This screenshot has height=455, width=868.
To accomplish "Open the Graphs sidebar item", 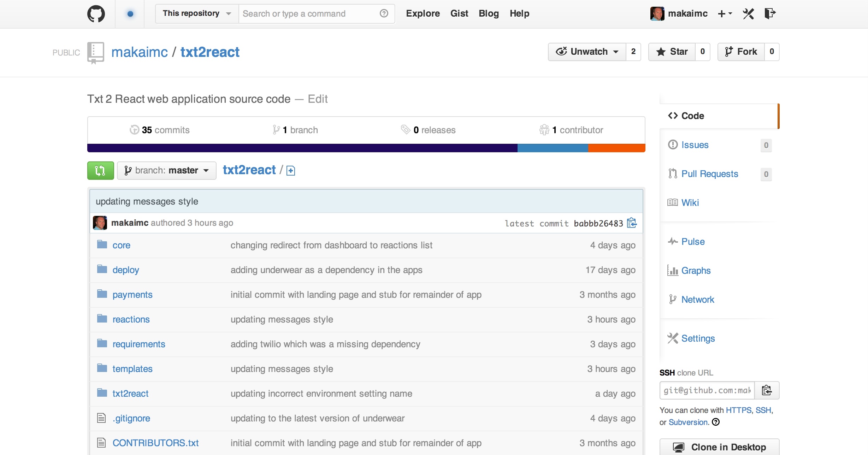I will (696, 271).
